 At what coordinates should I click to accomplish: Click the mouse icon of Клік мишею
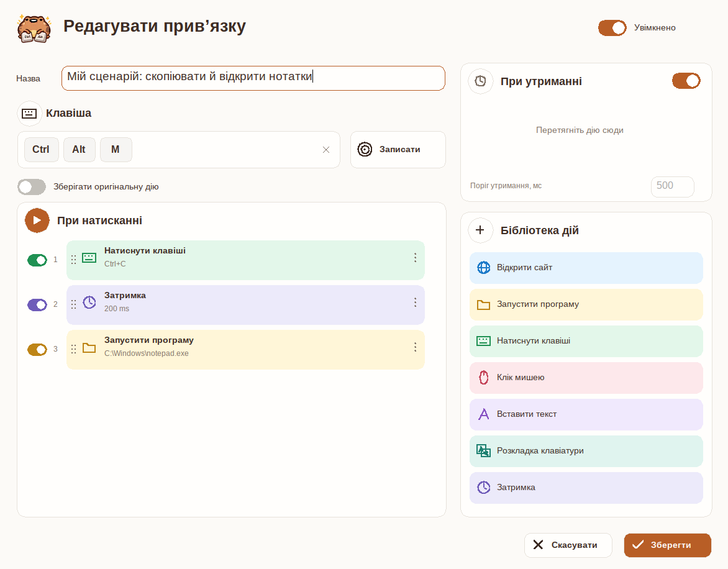pos(484,377)
